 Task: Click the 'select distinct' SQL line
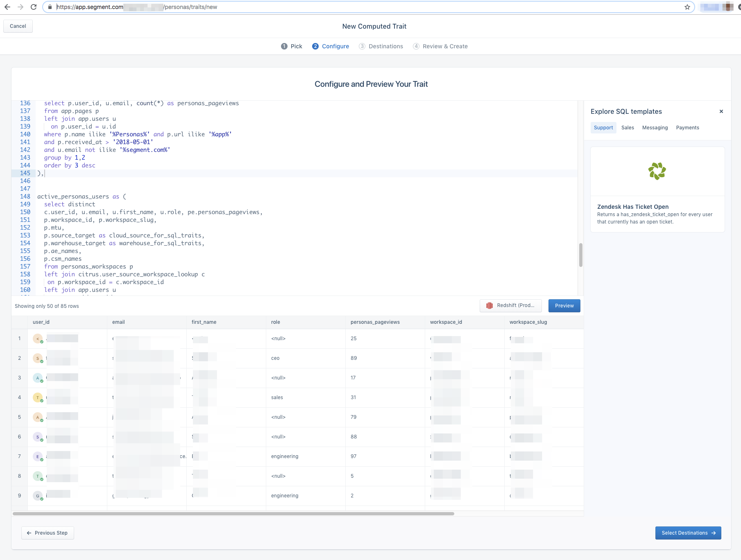70,204
